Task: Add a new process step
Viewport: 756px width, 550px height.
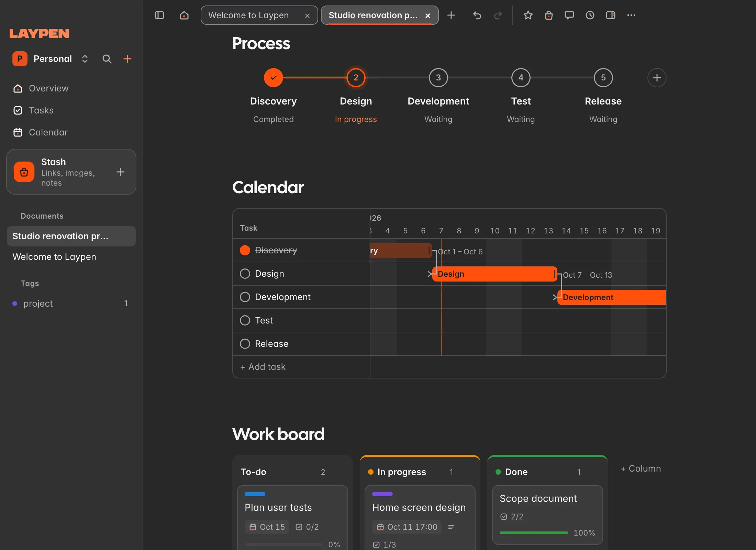Action: click(x=657, y=78)
